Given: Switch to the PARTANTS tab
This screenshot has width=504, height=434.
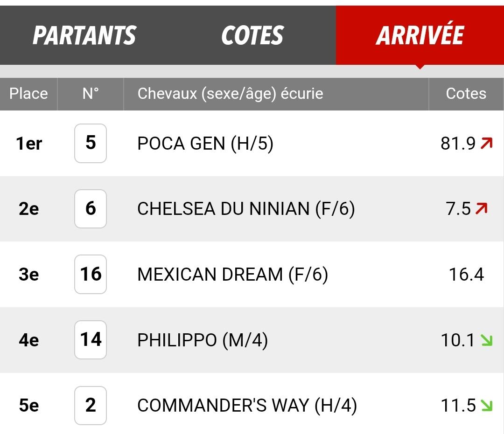Looking at the screenshot, I should tap(84, 35).
